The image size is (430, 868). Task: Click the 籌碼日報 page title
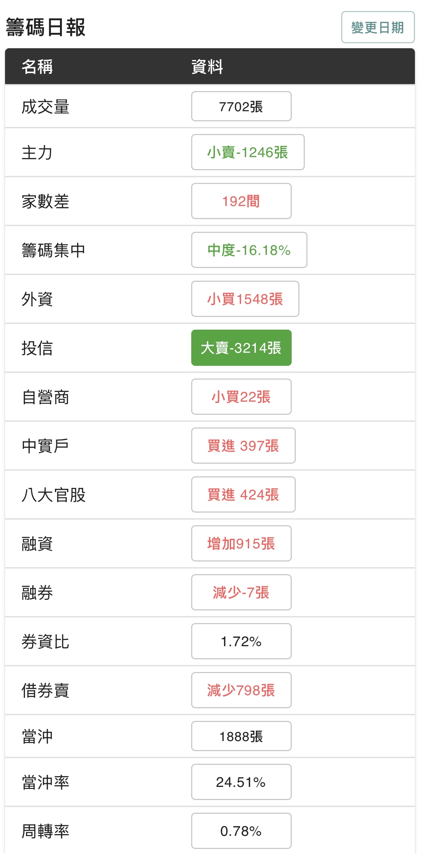[x=46, y=27]
